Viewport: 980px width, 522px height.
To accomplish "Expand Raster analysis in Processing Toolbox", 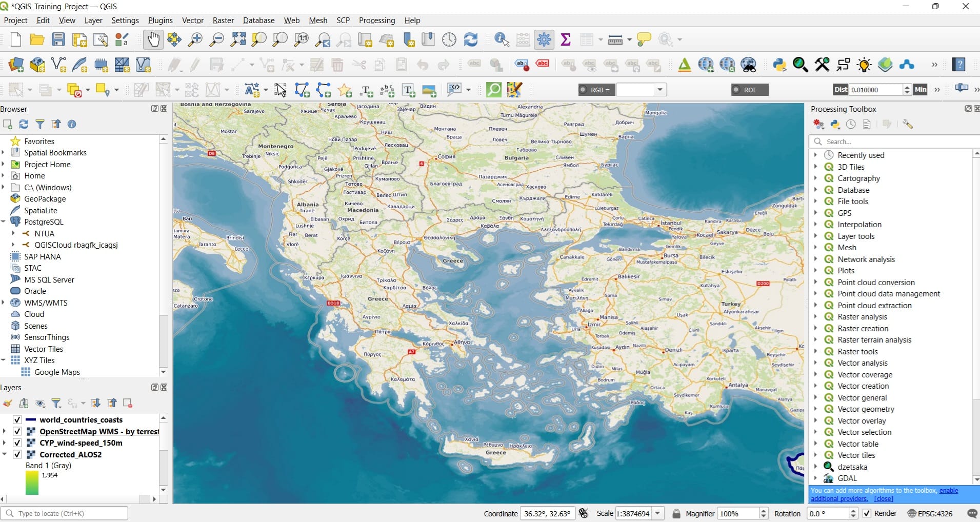I will (815, 317).
